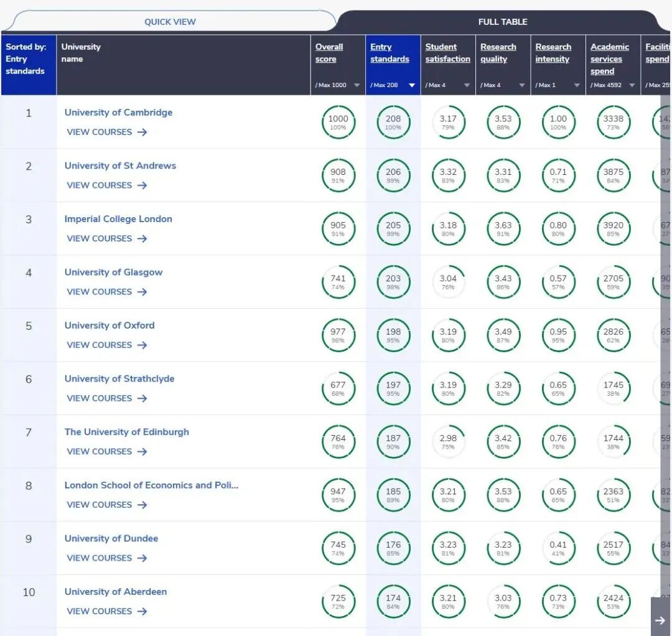Sort by Research intensity column header
The image size is (672, 636).
[553, 53]
